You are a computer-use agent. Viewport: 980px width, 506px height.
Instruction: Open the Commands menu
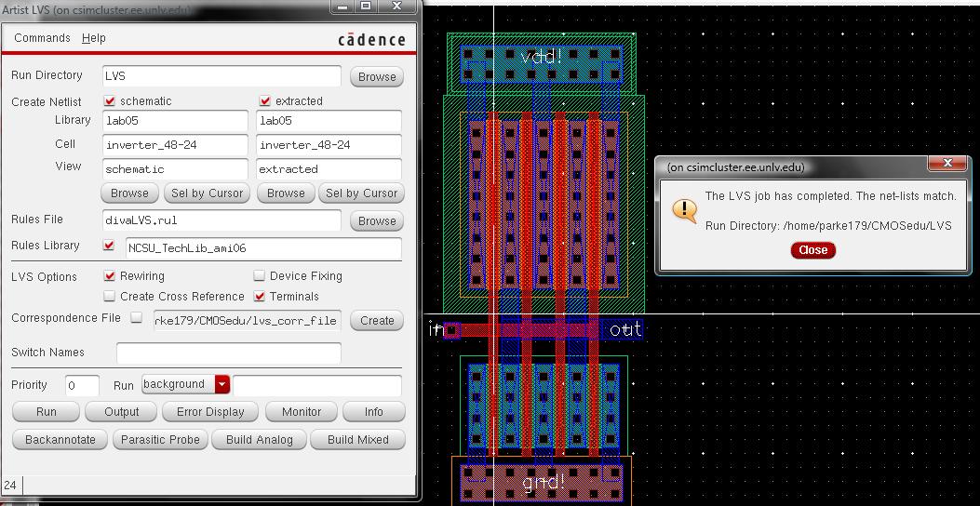tap(42, 38)
